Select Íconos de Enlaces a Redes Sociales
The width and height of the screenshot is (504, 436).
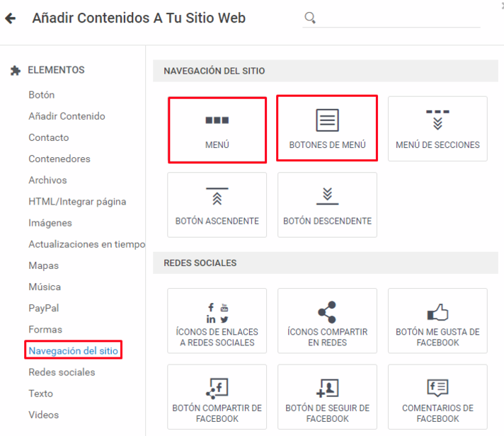click(217, 321)
